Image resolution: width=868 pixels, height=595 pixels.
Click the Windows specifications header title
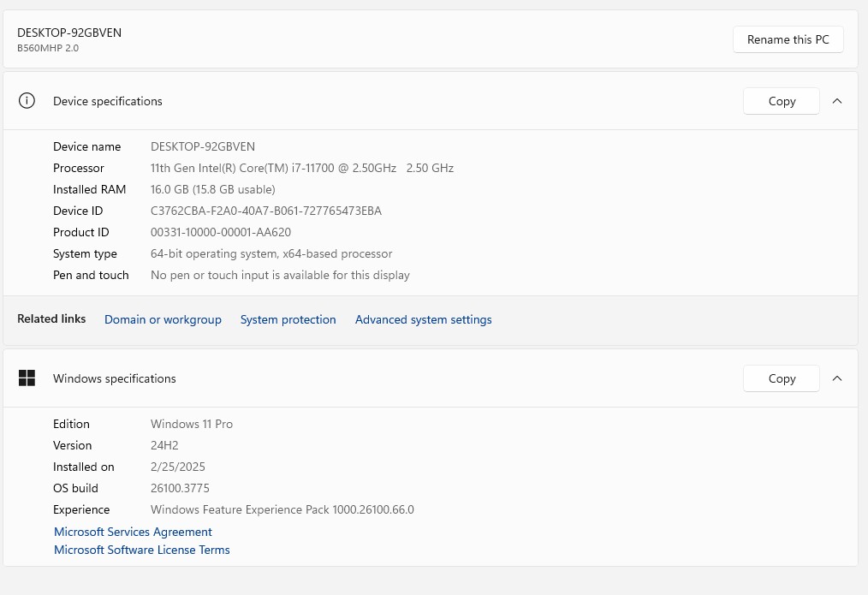[x=115, y=378]
